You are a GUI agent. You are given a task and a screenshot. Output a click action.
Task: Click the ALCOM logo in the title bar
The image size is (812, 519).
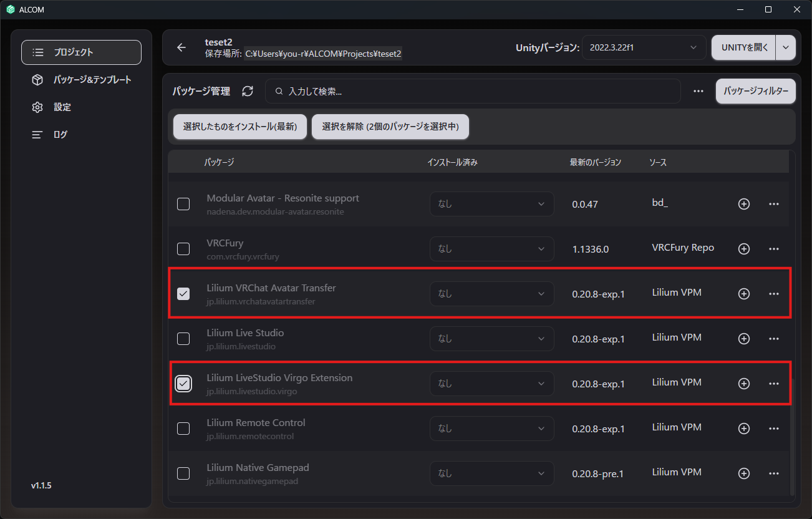pyautogui.click(x=10, y=9)
